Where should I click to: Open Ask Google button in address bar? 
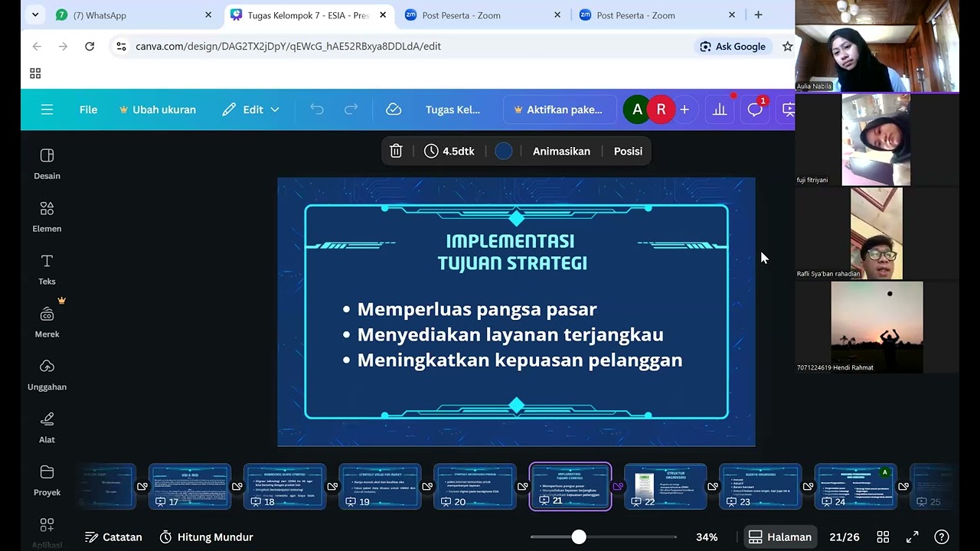click(x=733, y=46)
